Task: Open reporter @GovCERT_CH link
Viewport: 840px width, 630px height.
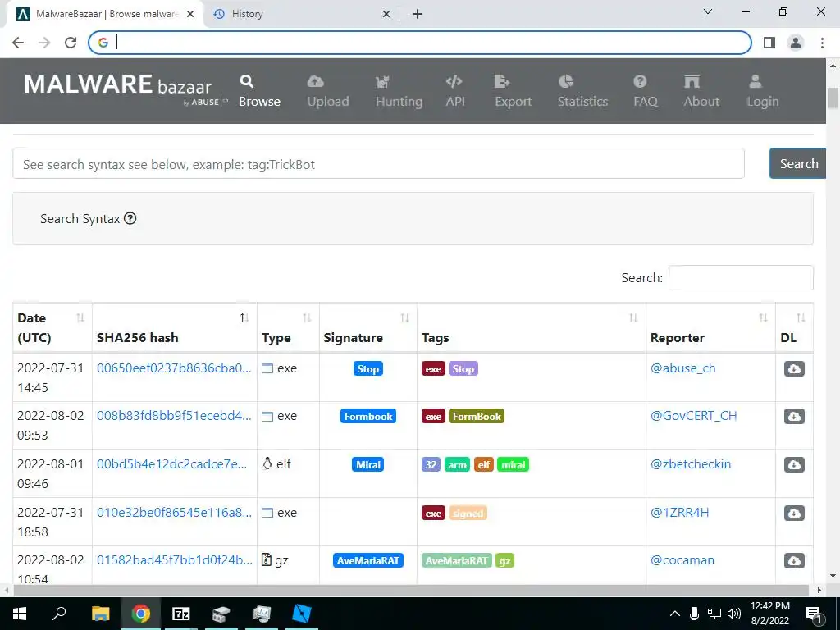Action: 693,416
